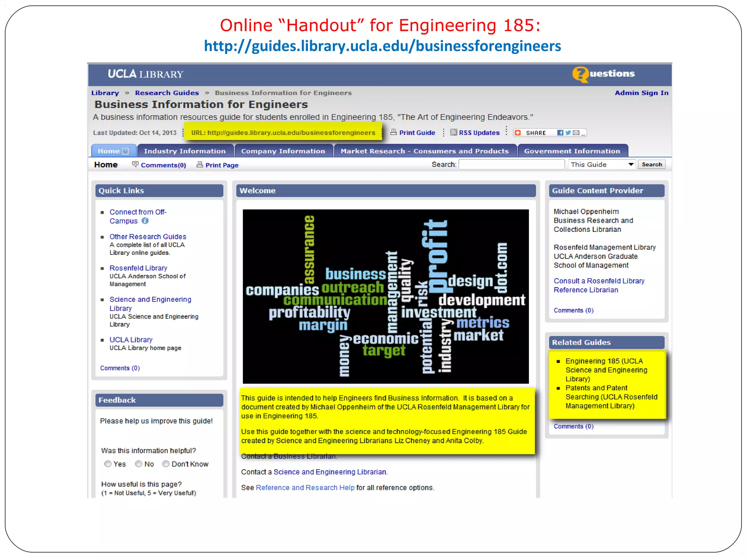Click the highlighted guide URL text
The height and width of the screenshot is (560, 747).
[x=283, y=133]
